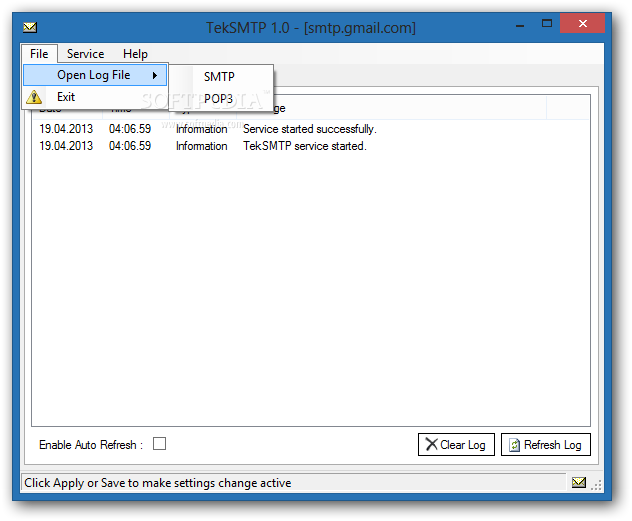Click the TekSMTP envelope icon in title bar
The width and height of the screenshot is (632, 521).
coord(30,27)
